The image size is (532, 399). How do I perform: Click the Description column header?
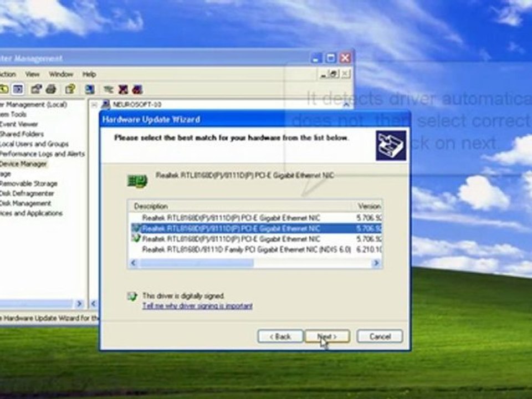click(x=240, y=206)
